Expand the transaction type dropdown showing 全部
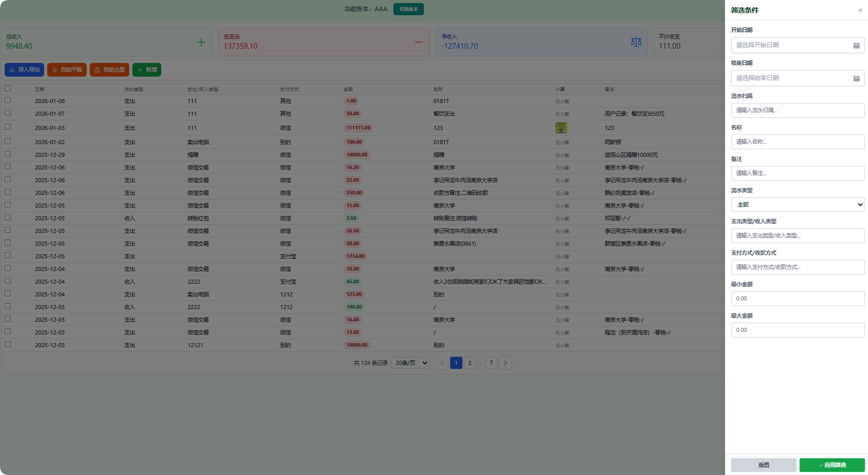Viewport: 868px width, 475px height. tap(798, 205)
